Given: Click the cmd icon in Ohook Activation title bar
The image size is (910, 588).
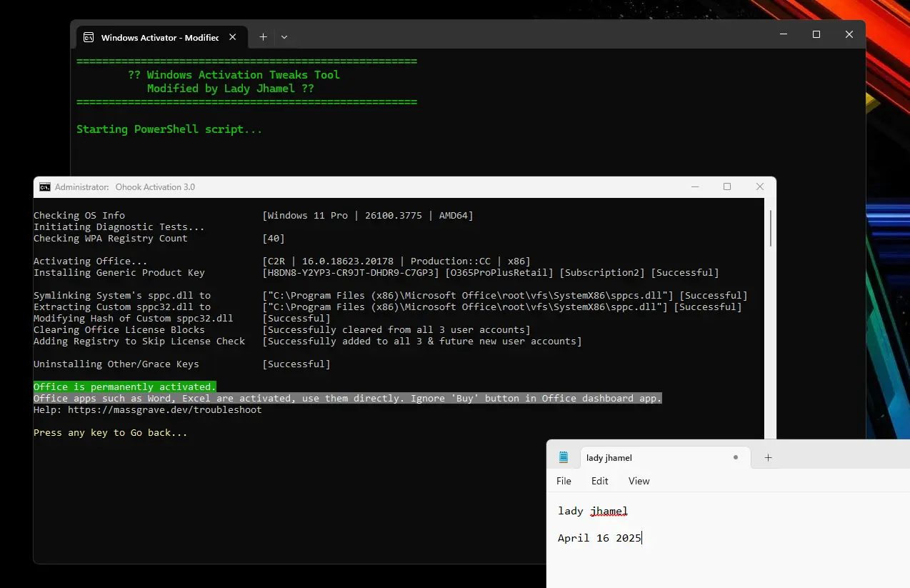Looking at the screenshot, I should pos(45,187).
